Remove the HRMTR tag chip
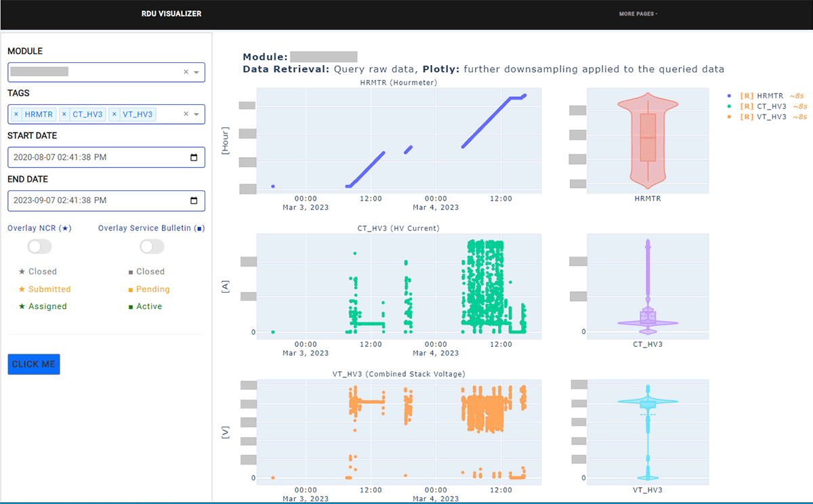Viewport: 813px width, 504px height. tap(16, 114)
